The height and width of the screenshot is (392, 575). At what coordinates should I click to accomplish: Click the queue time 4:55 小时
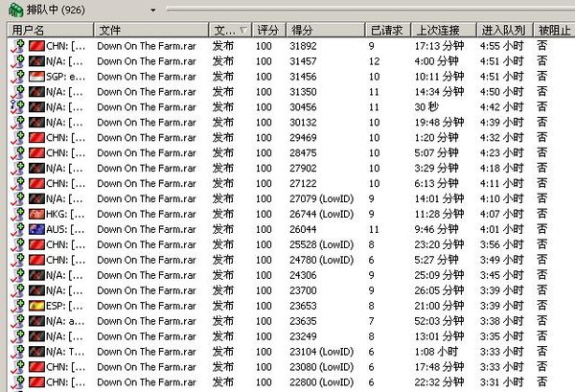pyautogui.click(x=501, y=46)
